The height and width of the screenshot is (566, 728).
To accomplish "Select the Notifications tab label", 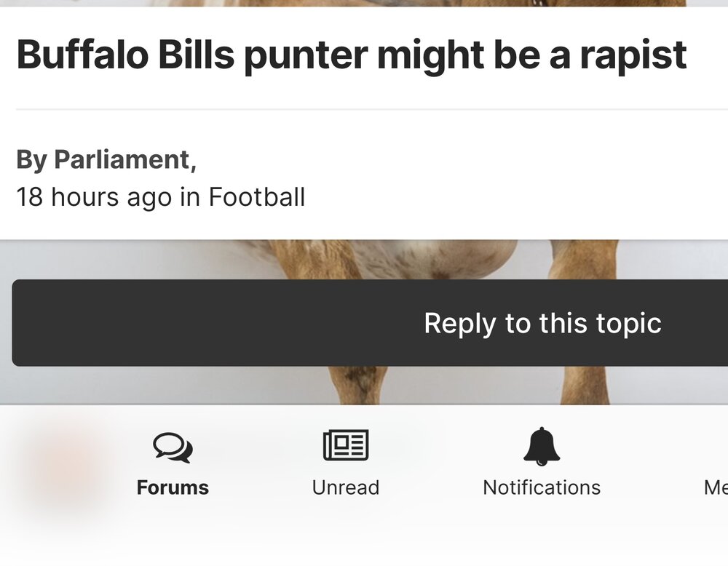I will coord(542,487).
